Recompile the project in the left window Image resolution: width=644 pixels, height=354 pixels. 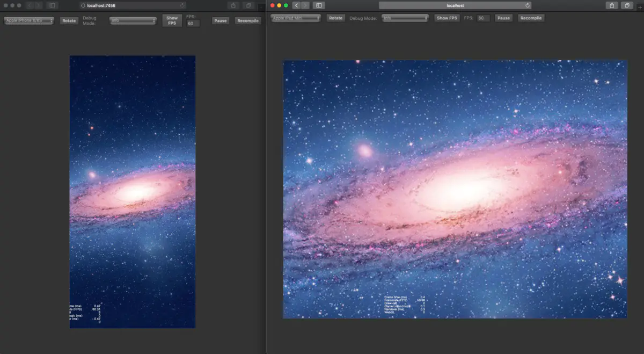point(247,20)
